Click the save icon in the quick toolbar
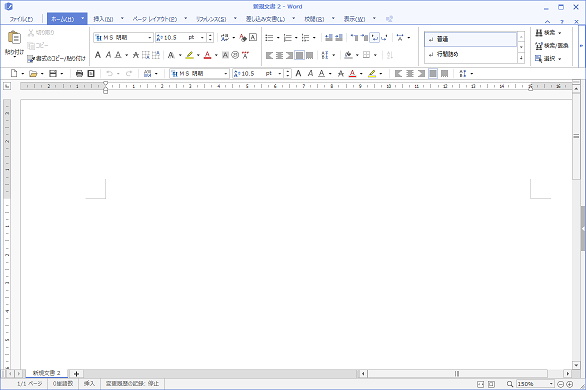Screen dimensions: 586x390 (x=53, y=74)
